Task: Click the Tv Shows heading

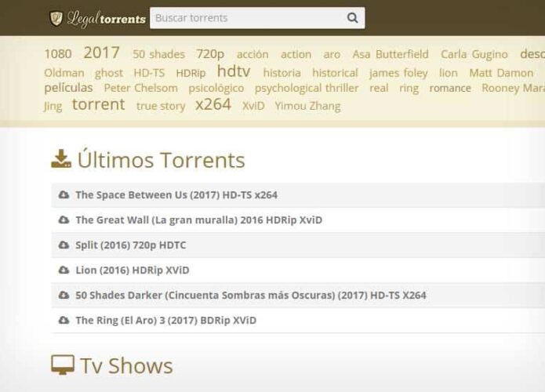Action: 126,365
